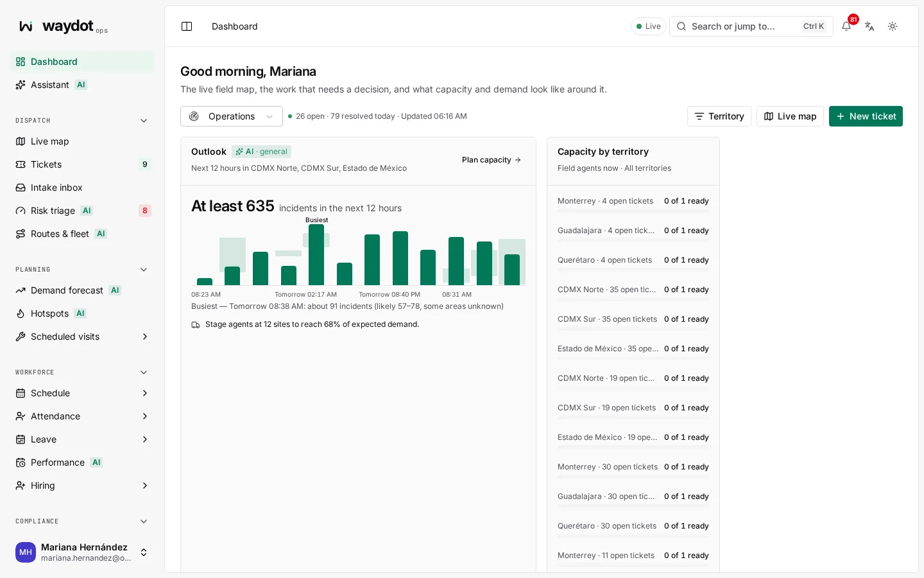Open Mariana Hernández account switcher
This screenshot has width=924, height=578.
[82, 552]
